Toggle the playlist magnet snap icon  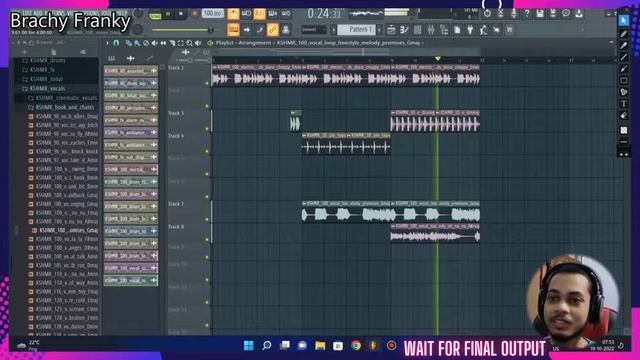tap(116, 43)
